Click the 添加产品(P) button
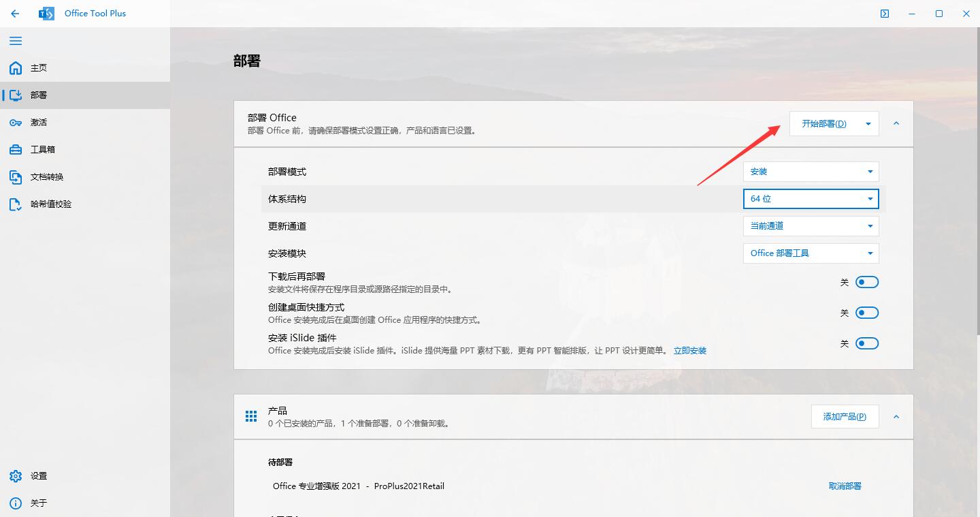The height and width of the screenshot is (517, 980). click(845, 417)
